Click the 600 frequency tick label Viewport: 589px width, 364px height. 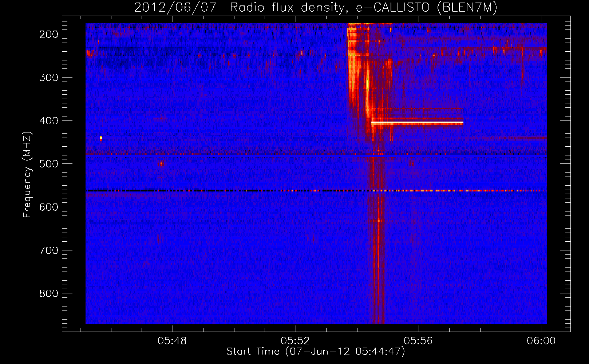49,207
